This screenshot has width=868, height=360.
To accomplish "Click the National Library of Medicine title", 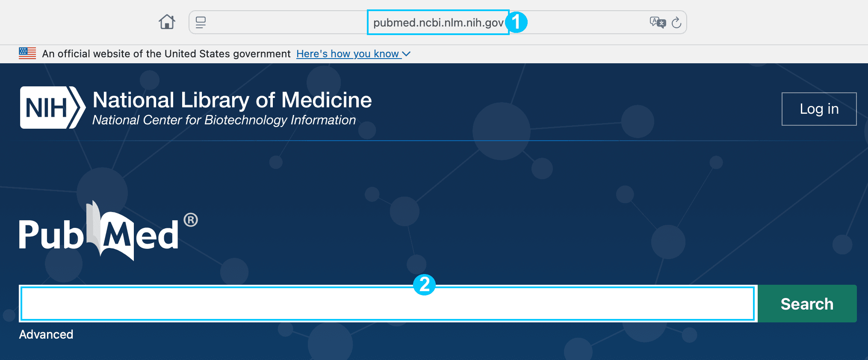I will pos(232,100).
